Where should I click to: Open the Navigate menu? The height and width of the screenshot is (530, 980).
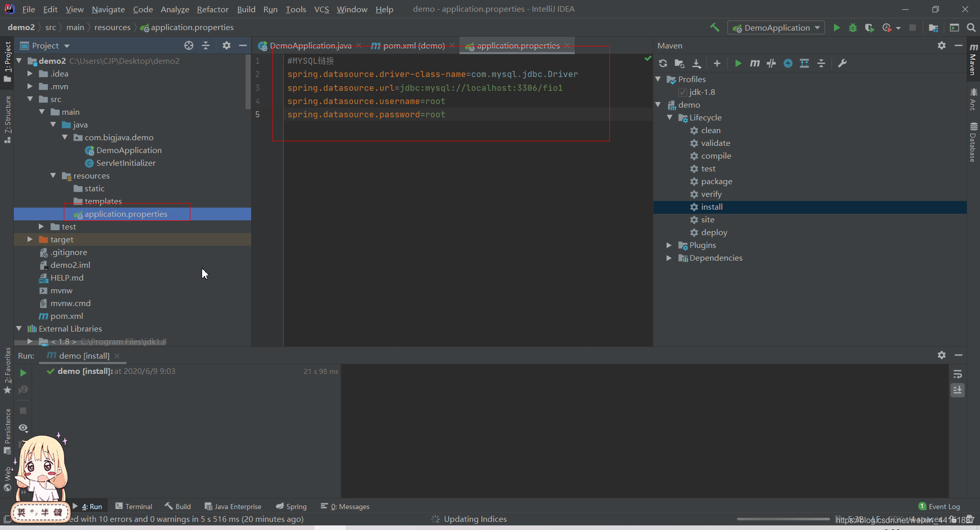108,9
